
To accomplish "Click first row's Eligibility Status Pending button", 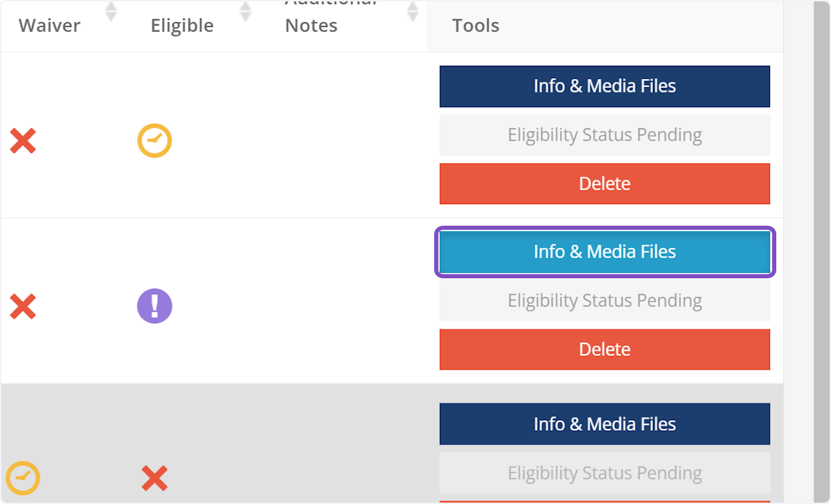I will (x=605, y=135).
